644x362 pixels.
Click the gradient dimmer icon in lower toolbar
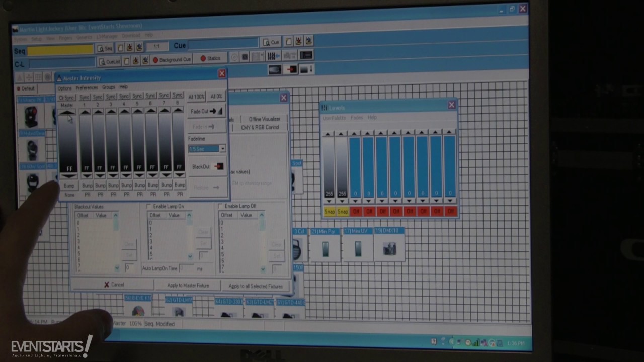[306, 69]
